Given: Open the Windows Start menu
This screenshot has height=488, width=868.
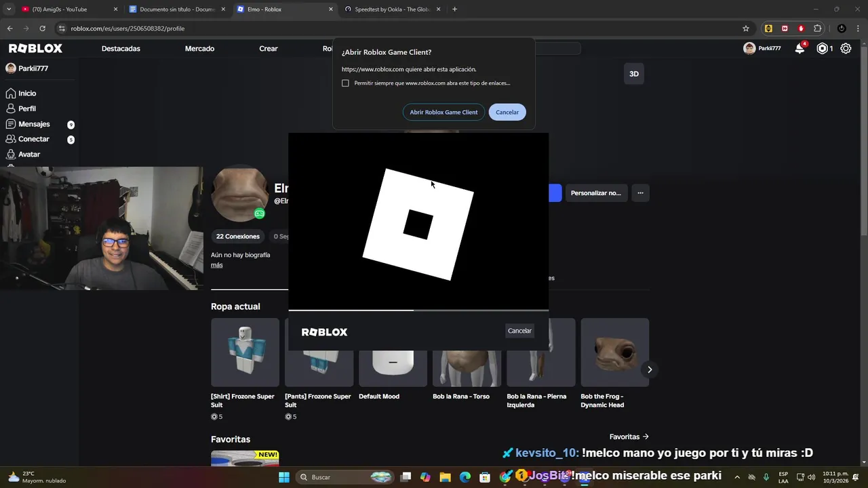Looking at the screenshot, I should point(284,477).
